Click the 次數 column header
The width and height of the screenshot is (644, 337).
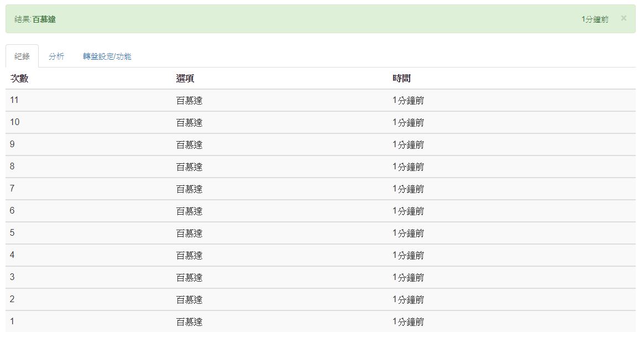pyautogui.click(x=19, y=78)
